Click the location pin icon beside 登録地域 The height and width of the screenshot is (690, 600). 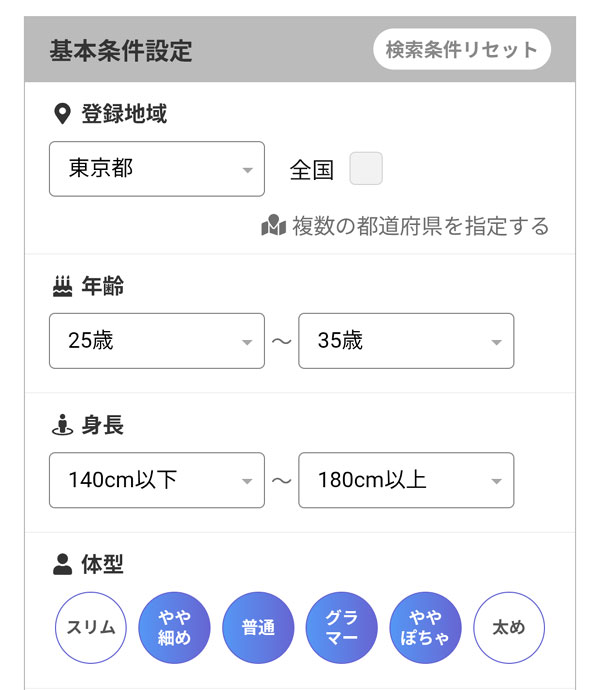tap(62, 114)
